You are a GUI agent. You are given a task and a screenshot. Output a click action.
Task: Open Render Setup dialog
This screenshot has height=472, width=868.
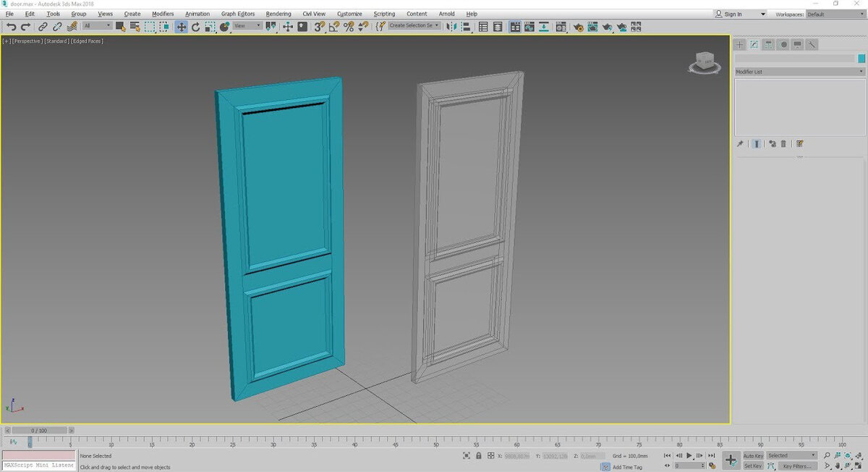pyautogui.click(x=578, y=26)
